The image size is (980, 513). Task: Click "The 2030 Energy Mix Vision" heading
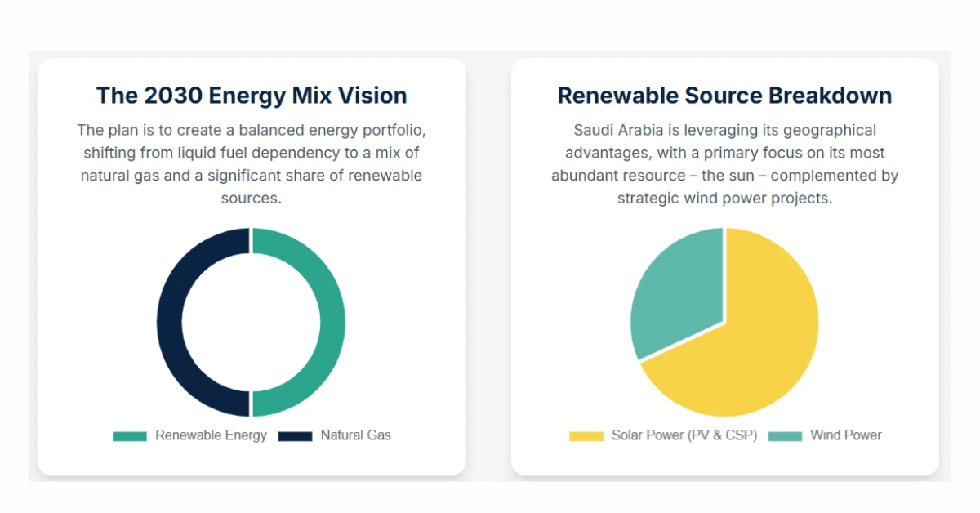point(251,96)
